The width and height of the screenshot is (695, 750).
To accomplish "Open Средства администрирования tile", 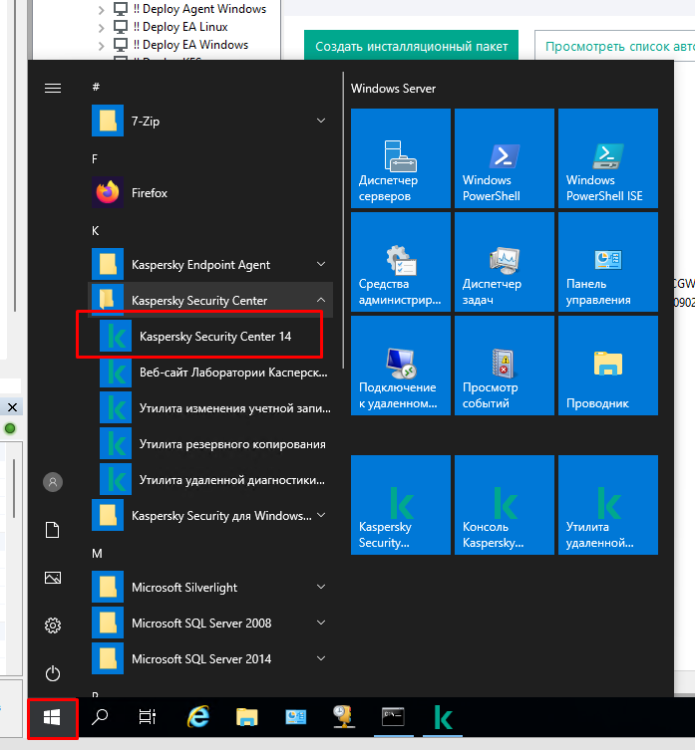I will (x=401, y=262).
